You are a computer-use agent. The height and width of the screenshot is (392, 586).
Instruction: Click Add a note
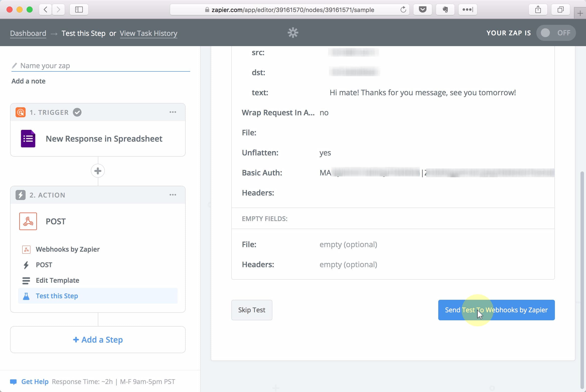[x=28, y=81]
